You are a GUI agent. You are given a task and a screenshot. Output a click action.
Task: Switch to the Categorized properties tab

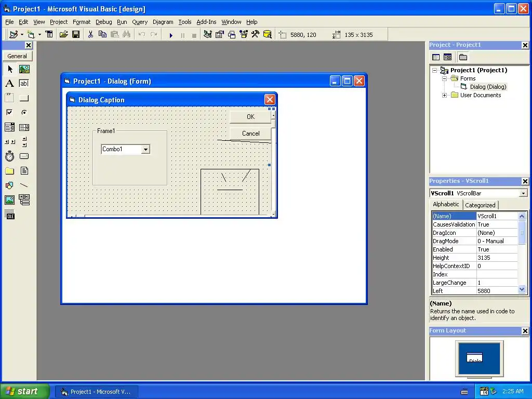point(480,205)
